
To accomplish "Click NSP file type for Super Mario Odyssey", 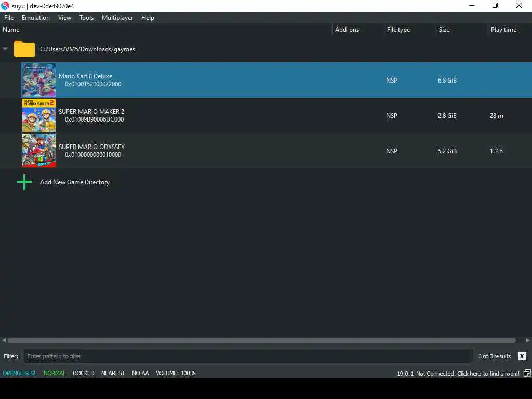I will pos(392,151).
